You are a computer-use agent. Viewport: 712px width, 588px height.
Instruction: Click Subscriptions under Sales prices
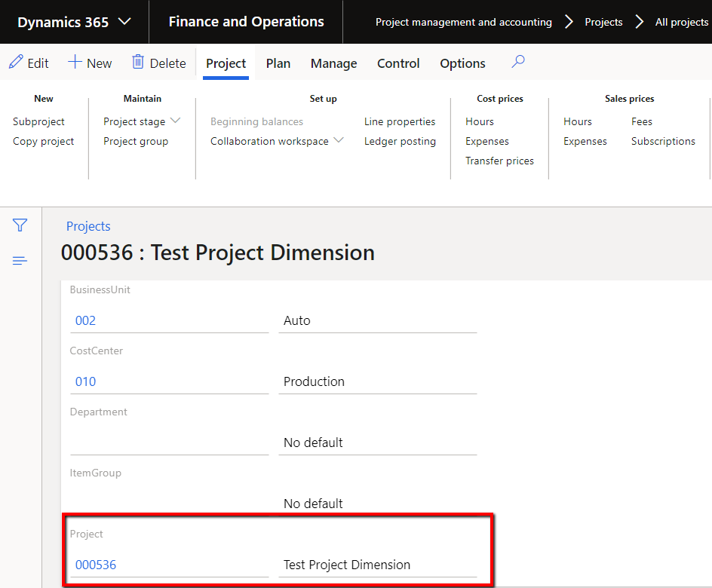pos(663,140)
